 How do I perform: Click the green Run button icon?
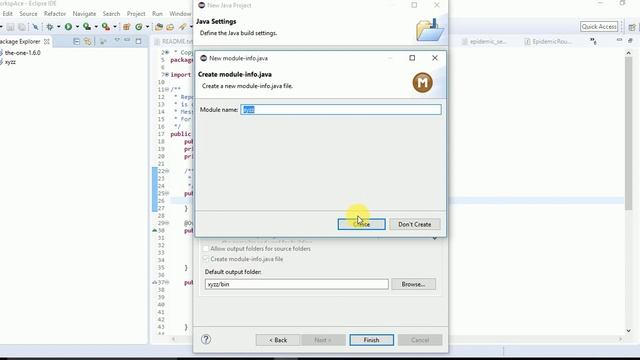[68, 27]
